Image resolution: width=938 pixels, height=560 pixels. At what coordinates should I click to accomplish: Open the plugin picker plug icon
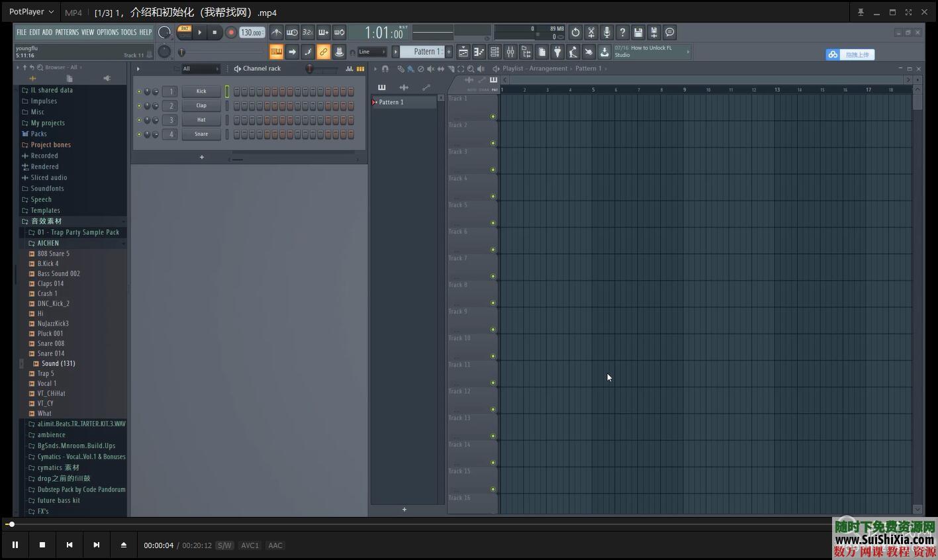point(557,52)
